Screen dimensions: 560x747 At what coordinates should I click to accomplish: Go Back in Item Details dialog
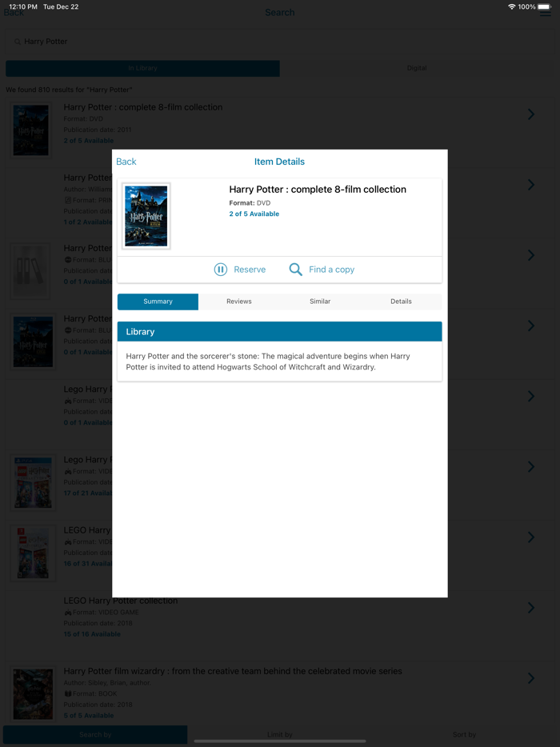point(126,162)
